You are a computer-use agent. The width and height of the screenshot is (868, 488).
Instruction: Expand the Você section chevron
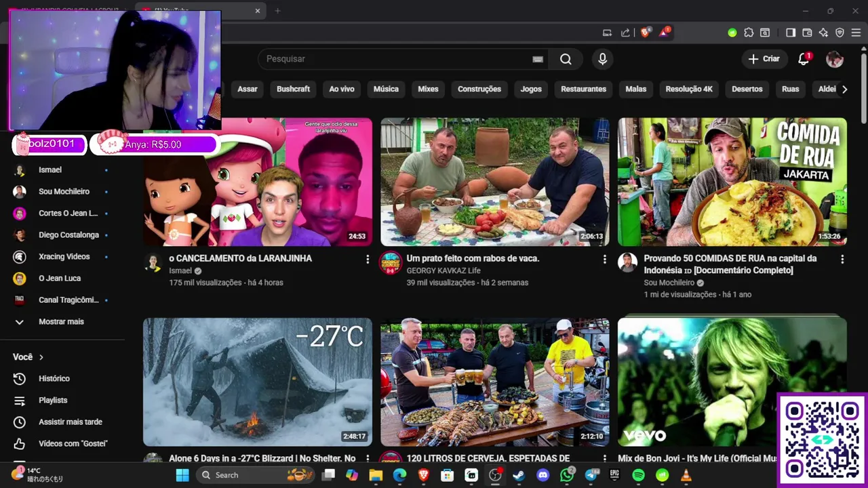[41, 357]
